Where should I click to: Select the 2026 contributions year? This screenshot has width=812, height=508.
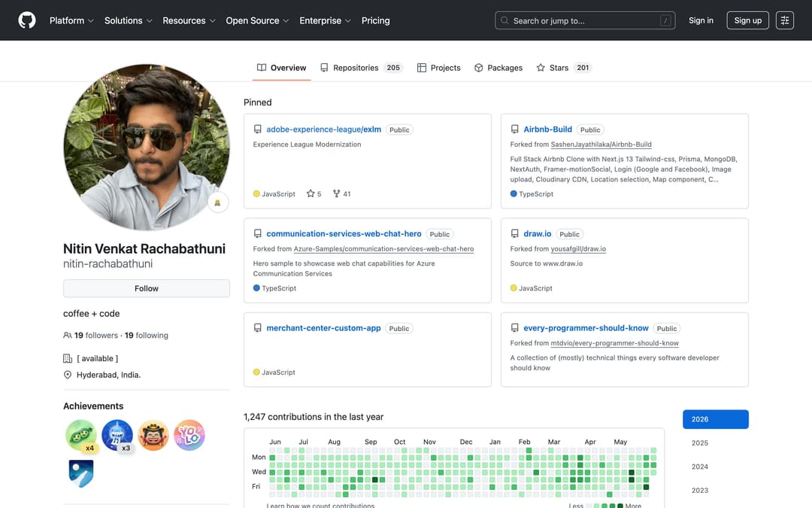click(715, 419)
